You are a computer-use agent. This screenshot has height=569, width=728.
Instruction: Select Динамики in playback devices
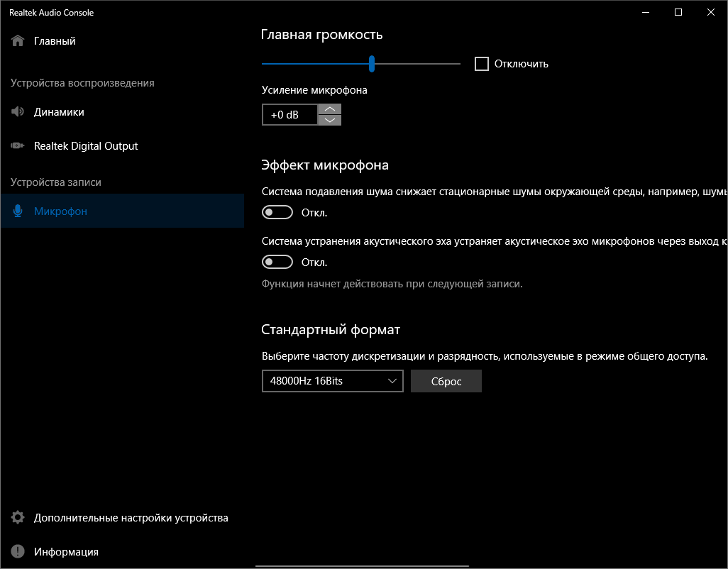pyautogui.click(x=59, y=112)
